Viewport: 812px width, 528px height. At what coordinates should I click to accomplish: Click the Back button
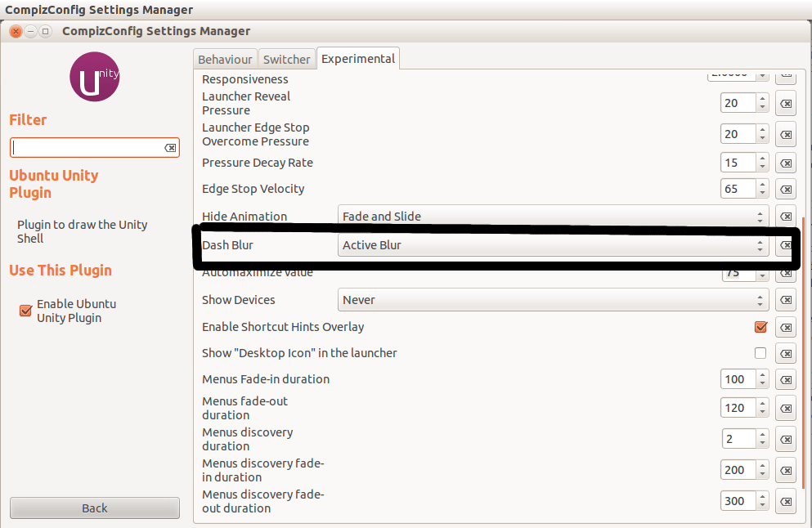tap(95, 508)
